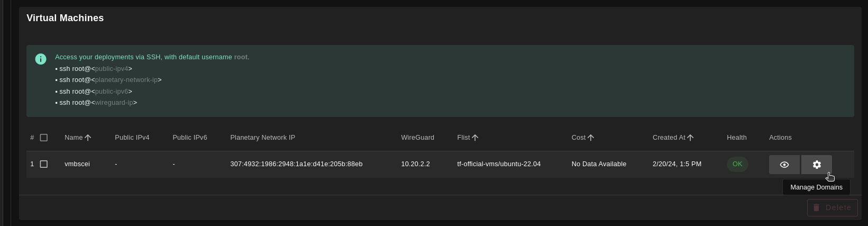Open Manage Domains gear for vmbscei
Viewport: 868px width, 226px height.
tap(816, 165)
